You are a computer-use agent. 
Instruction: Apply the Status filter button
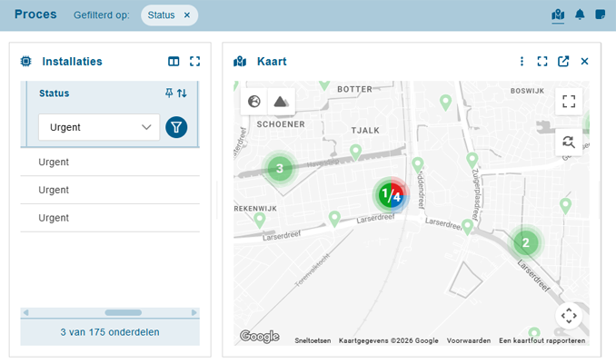(x=176, y=127)
